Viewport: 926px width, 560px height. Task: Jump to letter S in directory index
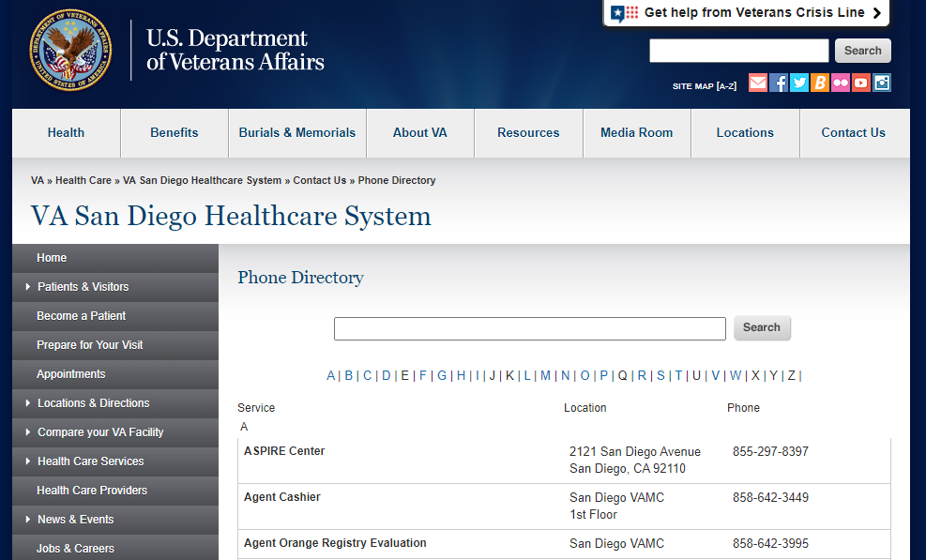click(660, 376)
